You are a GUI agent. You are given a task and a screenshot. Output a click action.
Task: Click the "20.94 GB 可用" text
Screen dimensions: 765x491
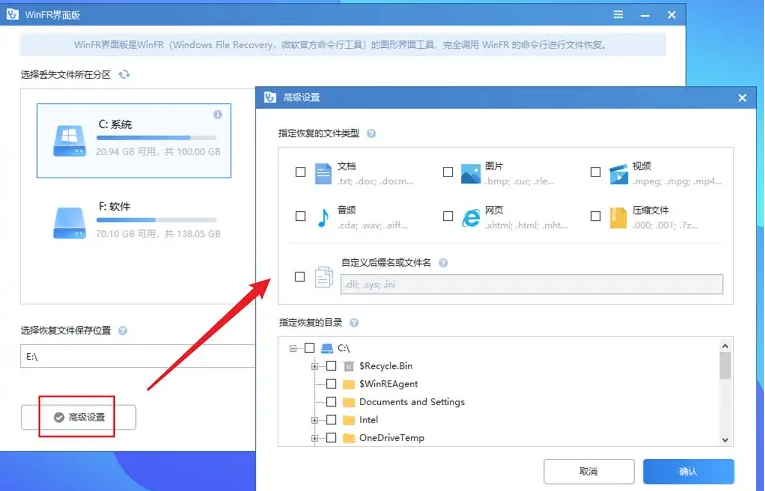126,152
